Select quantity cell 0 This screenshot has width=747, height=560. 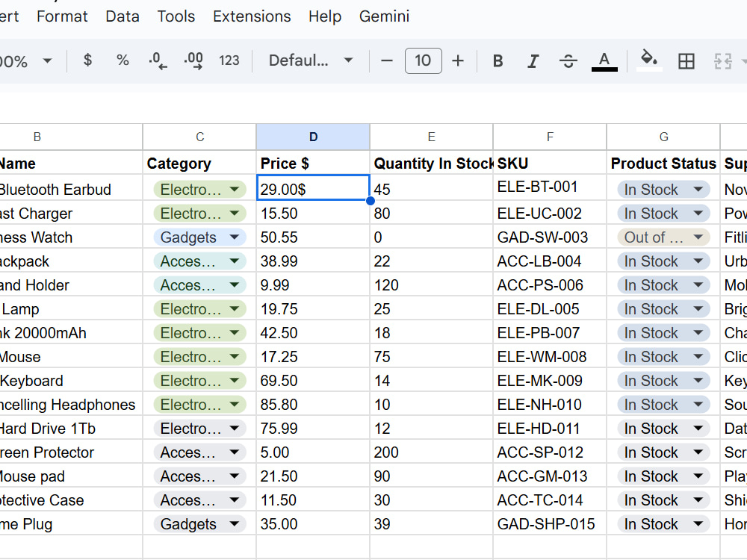tap(431, 237)
